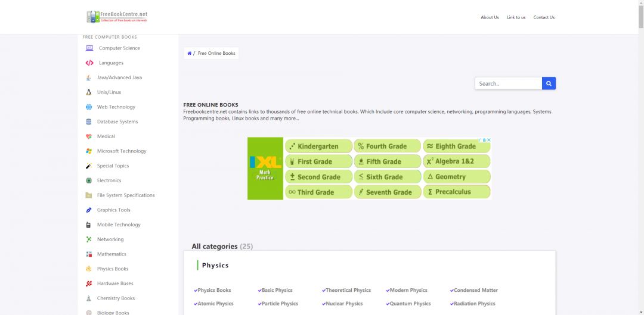The height and width of the screenshot is (315, 644).
Task: Click the Languages code-bracket icon
Action: pyautogui.click(x=89, y=63)
